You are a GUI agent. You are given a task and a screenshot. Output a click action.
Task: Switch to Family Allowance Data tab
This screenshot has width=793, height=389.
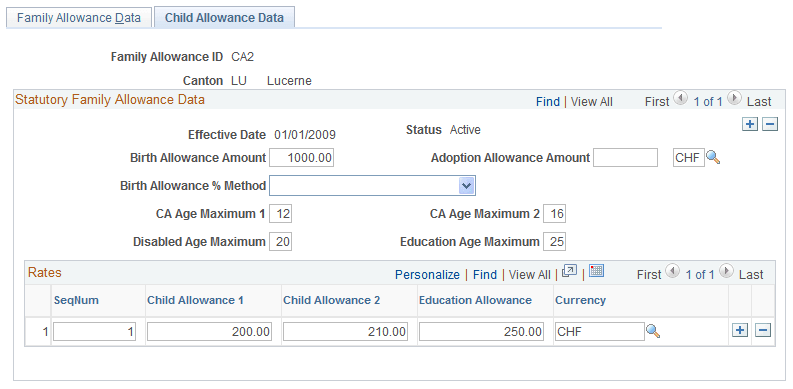78,18
